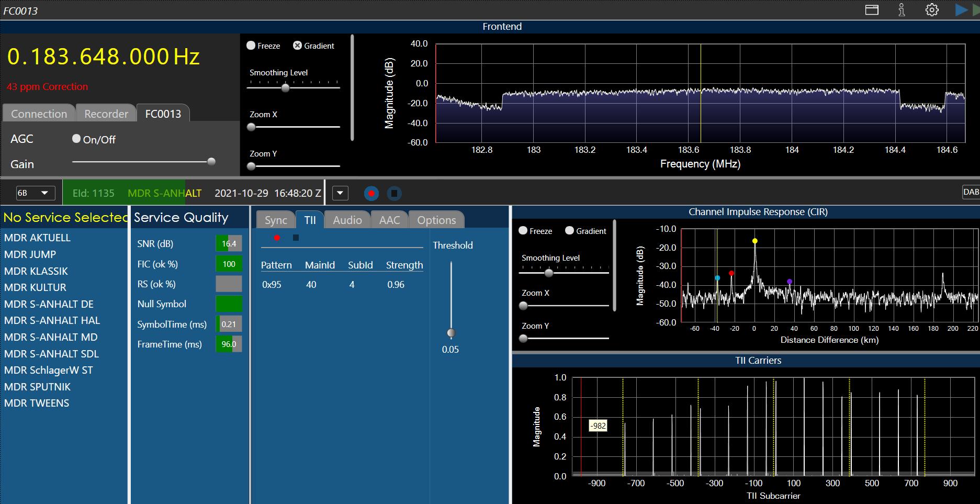
Task: Select the TII row with pattern 0x95
Action: [342, 285]
